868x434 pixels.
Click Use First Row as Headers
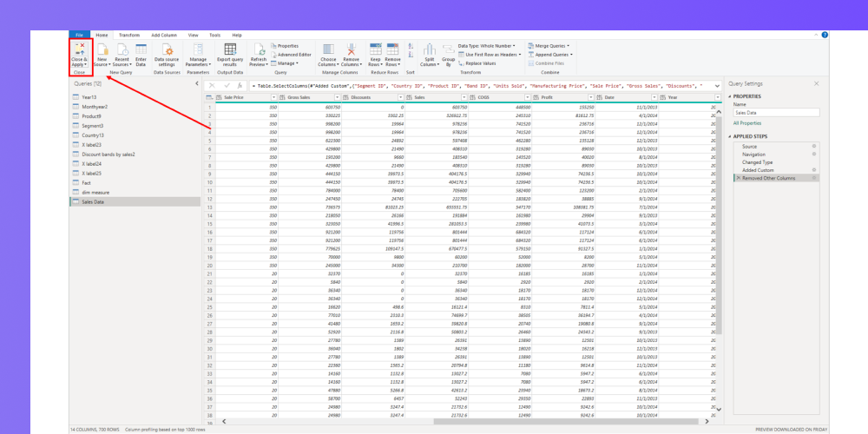[490, 54]
